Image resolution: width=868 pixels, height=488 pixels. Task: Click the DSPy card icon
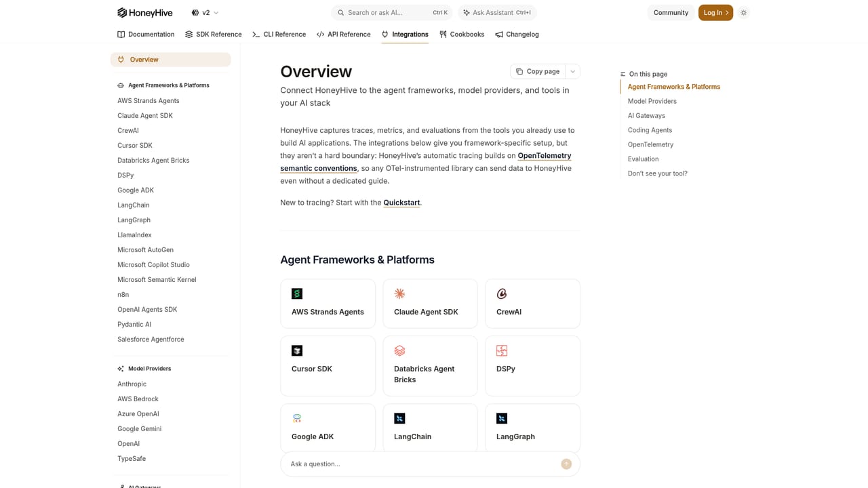(502, 350)
